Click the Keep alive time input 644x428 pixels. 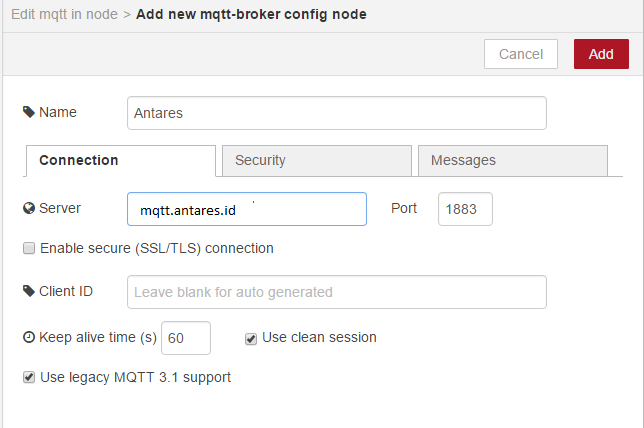point(186,338)
